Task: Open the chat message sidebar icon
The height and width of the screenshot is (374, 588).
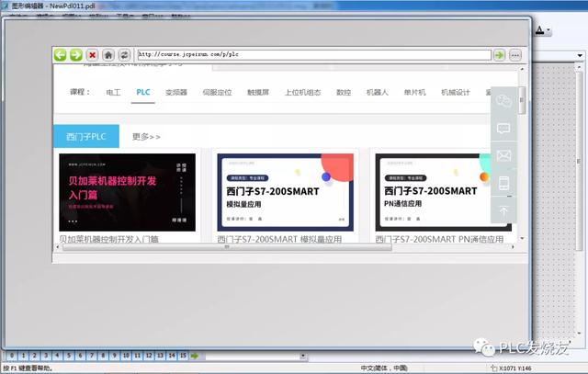Action: pyautogui.click(x=503, y=129)
